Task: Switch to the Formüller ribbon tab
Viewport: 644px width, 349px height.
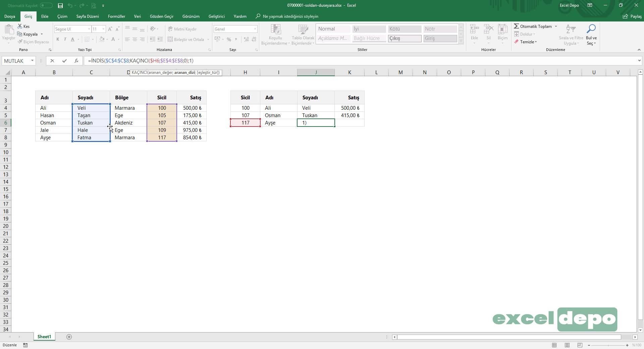Action: click(x=116, y=16)
